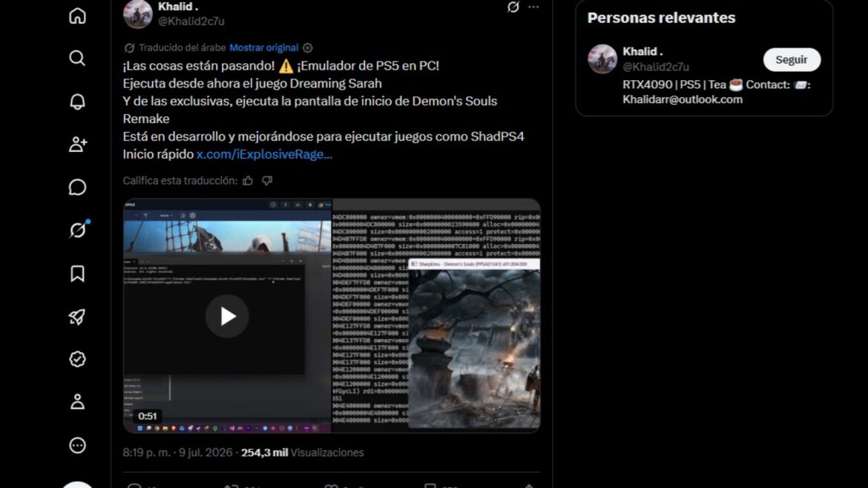Open Bookmarks icon in sidebar
Screen dimensions: 868x488
click(x=77, y=274)
